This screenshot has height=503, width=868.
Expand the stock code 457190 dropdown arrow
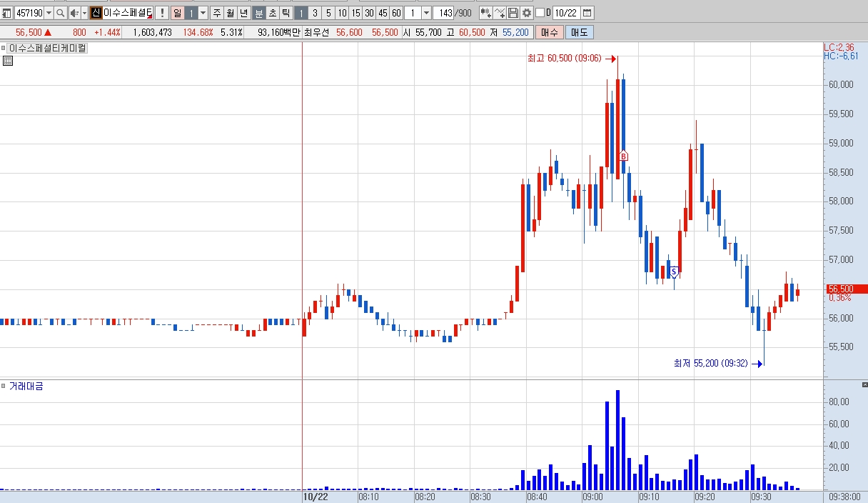[x=49, y=13]
